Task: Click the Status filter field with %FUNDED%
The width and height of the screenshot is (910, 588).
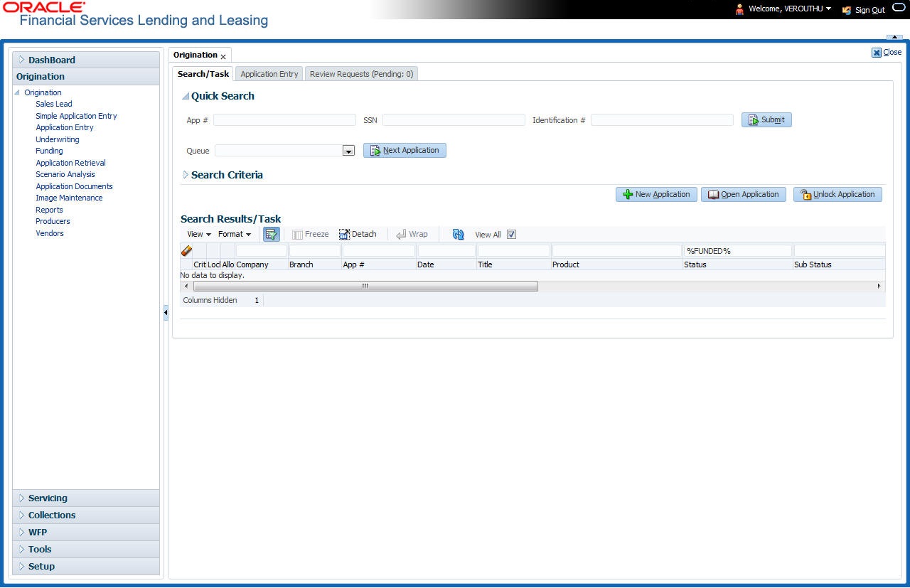Action: (737, 251)
